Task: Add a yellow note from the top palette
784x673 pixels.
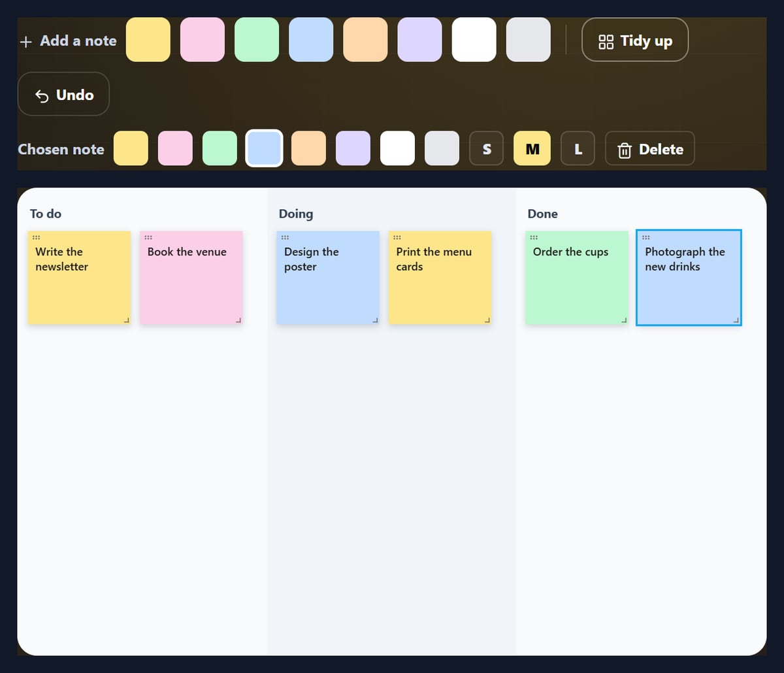Action: [x=148, y=40]
